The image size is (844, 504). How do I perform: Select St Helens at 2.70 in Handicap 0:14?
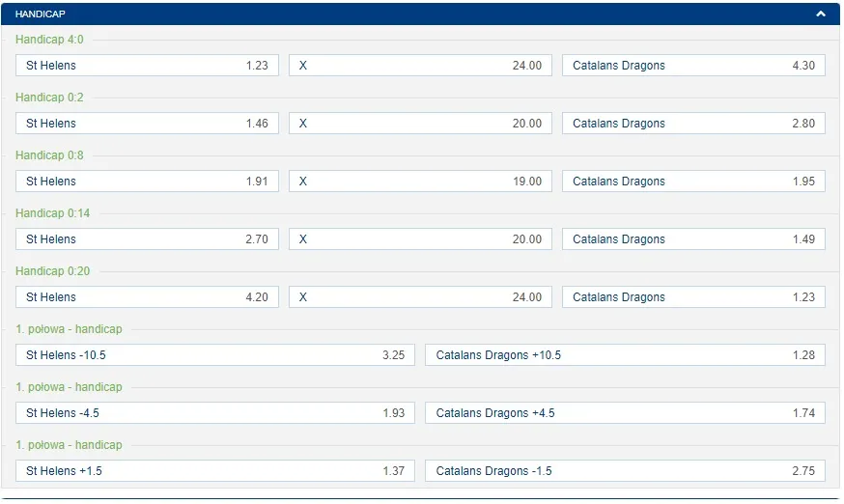[x=147, y=239]
